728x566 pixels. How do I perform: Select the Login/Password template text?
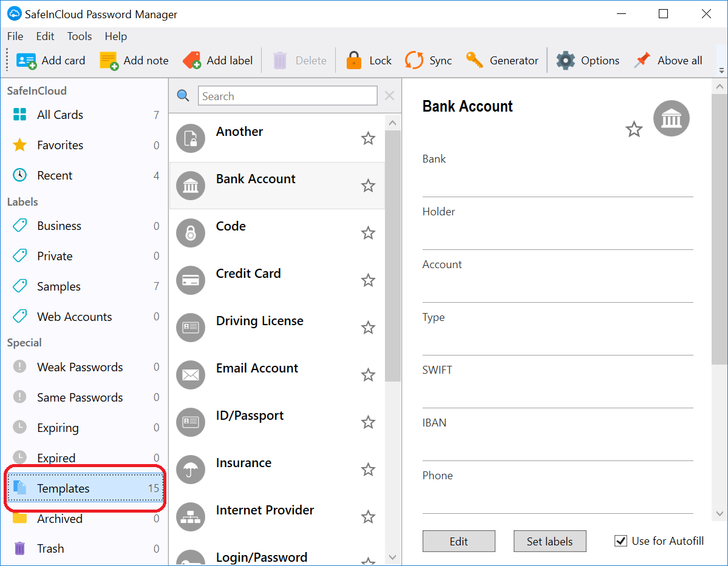click(262, 557)
